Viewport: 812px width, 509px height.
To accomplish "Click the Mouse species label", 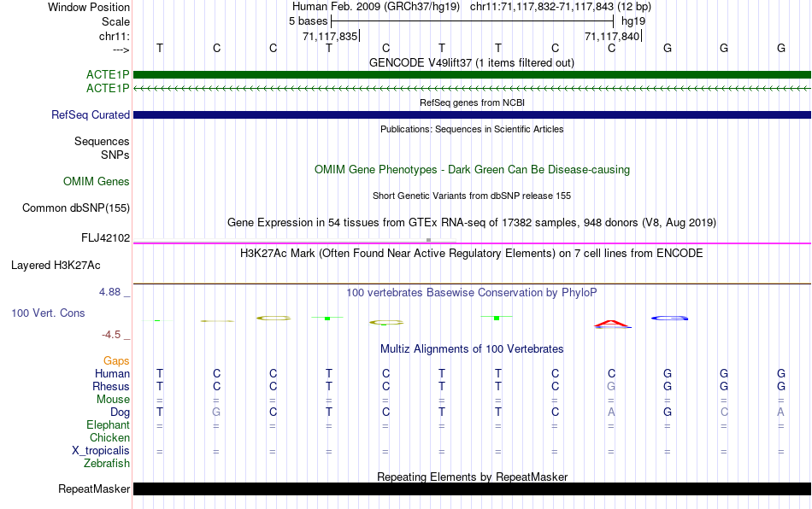I will point(114,400).
